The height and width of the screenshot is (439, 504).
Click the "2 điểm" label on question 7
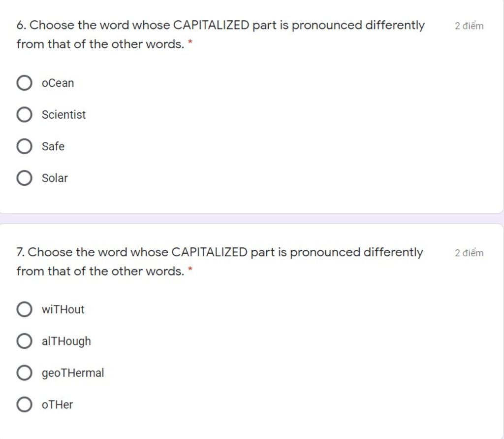pyautogui.click(x=469, y=253)
